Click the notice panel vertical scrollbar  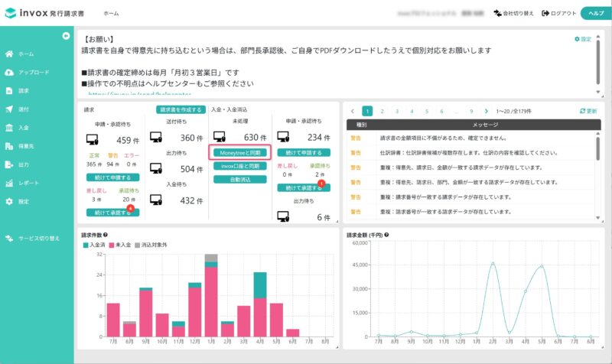point(598,63)
